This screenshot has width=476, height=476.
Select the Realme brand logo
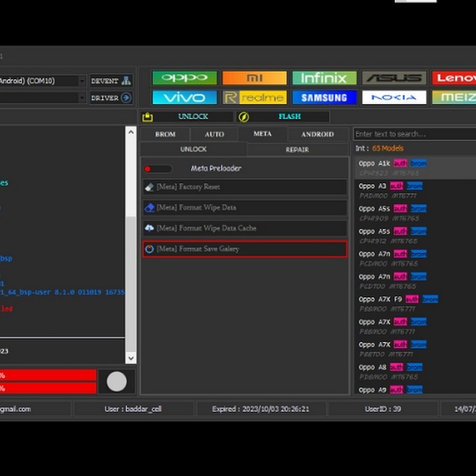[254, 97]
